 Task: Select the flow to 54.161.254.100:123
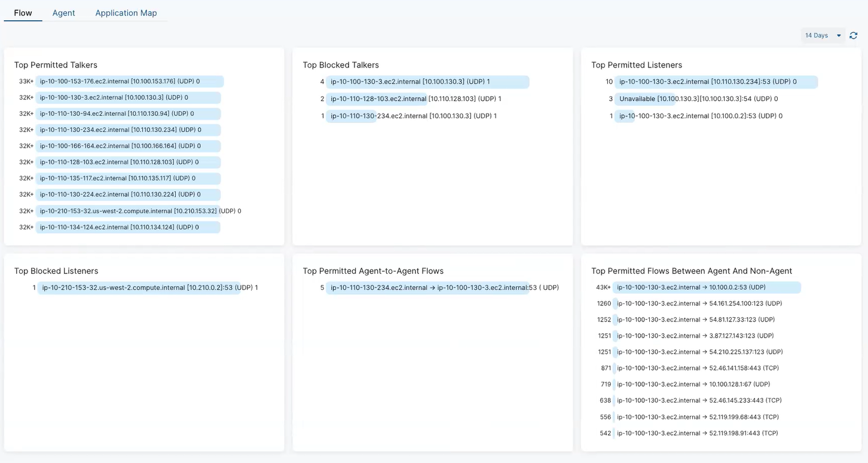pyautogui.click(x=696, y=303)
